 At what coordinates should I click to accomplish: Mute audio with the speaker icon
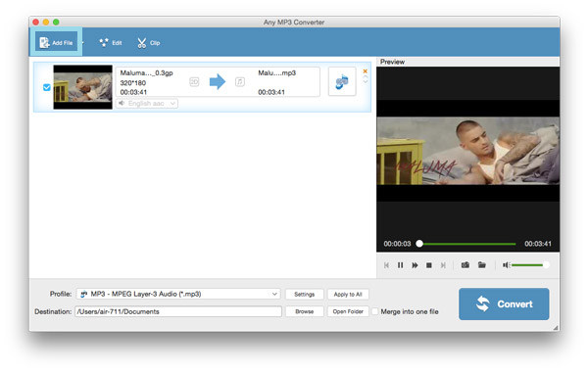[x=506, y=265]
